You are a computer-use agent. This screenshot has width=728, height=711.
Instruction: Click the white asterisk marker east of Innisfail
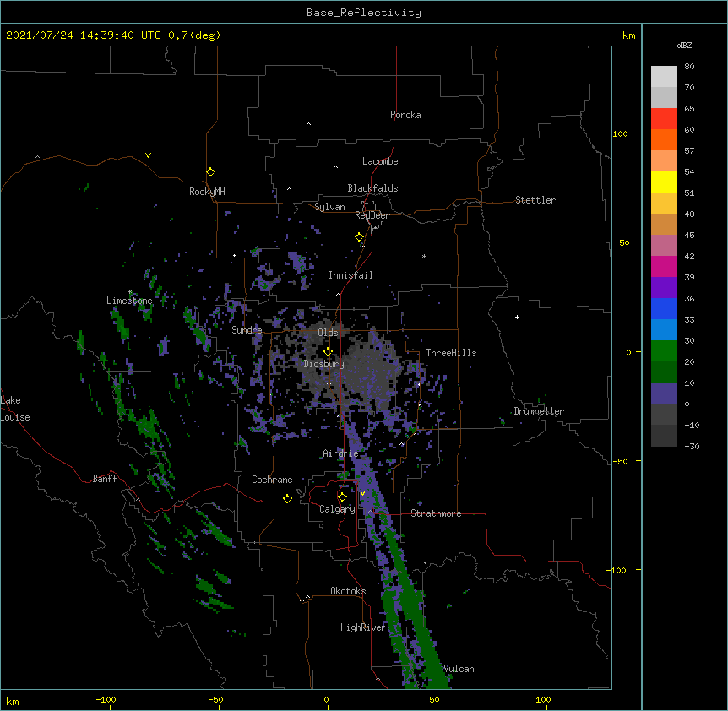pyautogui.click(x=424, y=256)
